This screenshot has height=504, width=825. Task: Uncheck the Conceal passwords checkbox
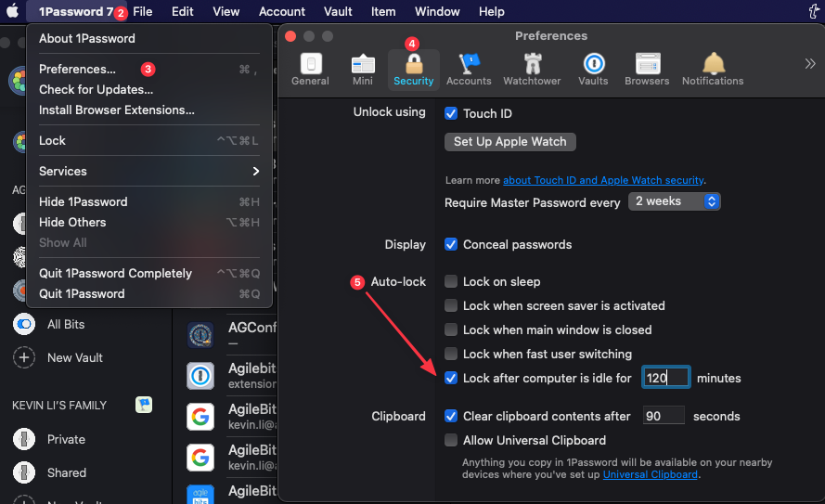(x=451, y=245)
